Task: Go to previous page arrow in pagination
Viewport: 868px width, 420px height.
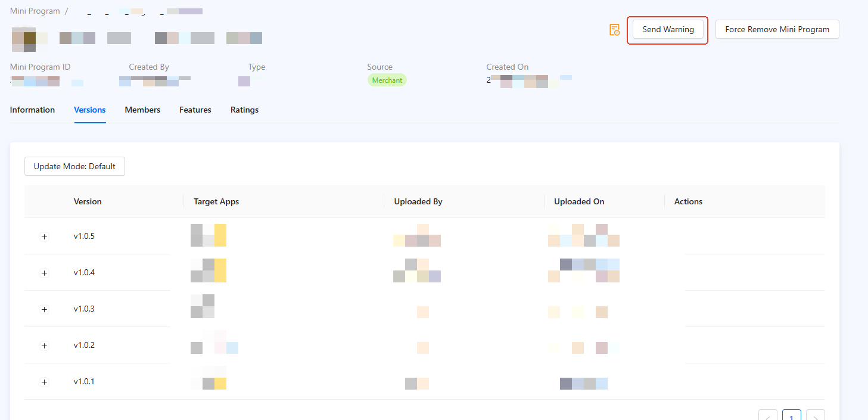Action: point(768,415)
